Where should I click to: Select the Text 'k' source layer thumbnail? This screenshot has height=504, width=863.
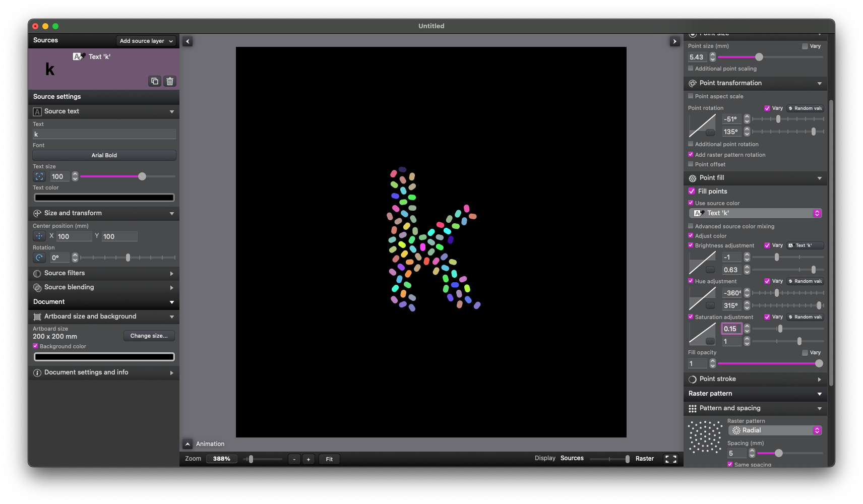coord(50,70)
